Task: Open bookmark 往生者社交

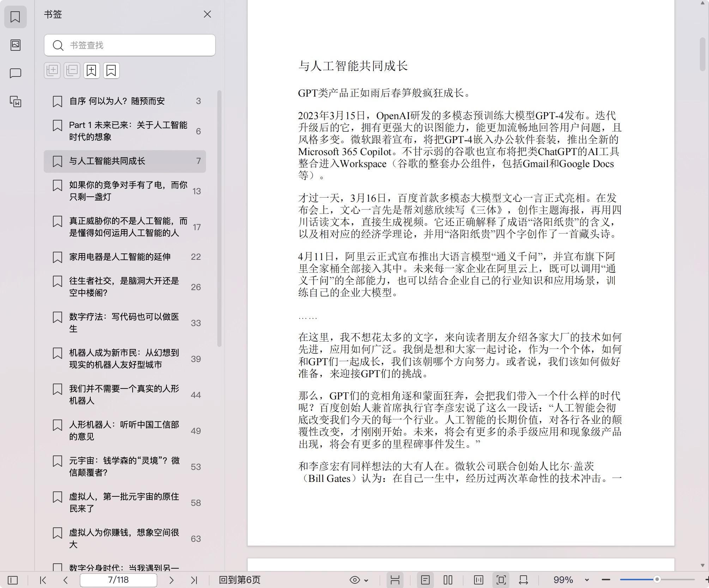Action: pos(125,287)
